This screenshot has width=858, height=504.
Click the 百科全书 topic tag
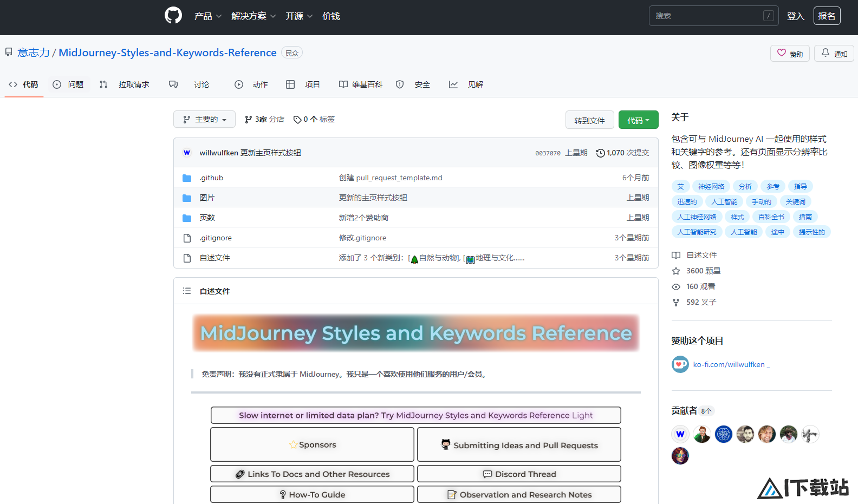(771, 217)
